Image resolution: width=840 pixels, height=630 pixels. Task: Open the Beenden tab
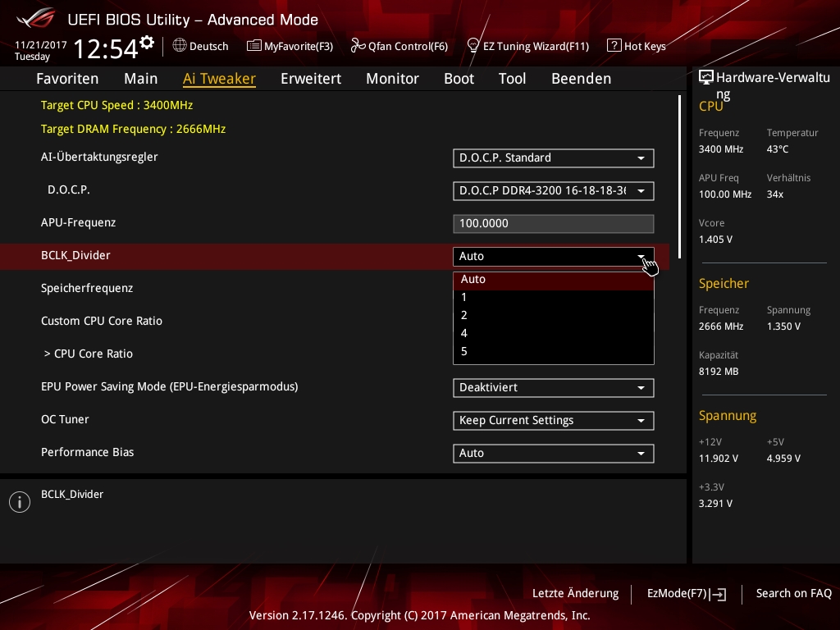pyautogui.click(x=582, y=79)
